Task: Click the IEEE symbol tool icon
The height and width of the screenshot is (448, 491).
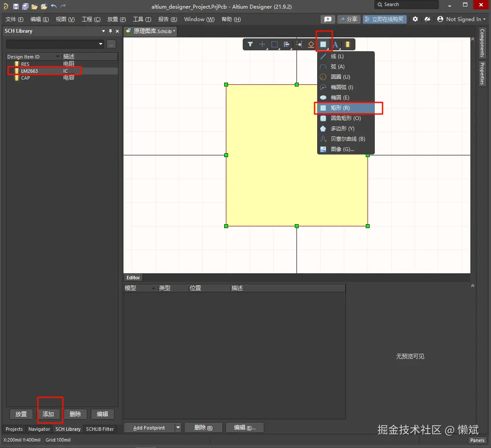Action: coord(311,44)
